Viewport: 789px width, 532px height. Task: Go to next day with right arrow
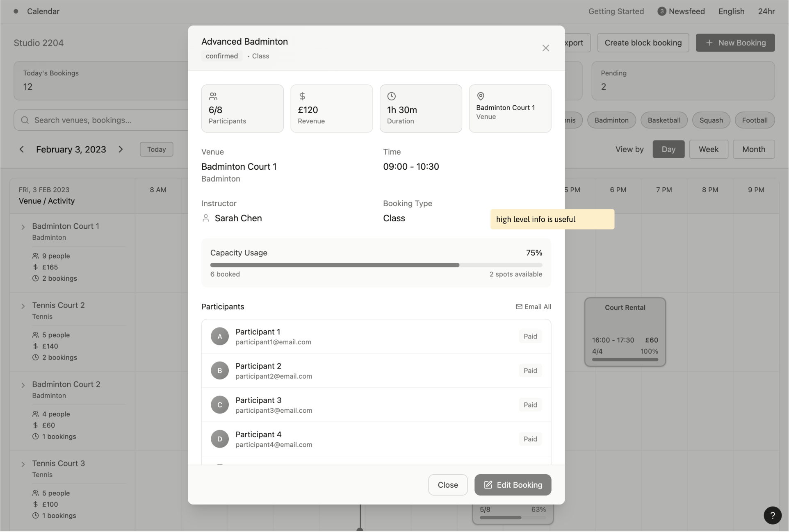click(121, 149)
